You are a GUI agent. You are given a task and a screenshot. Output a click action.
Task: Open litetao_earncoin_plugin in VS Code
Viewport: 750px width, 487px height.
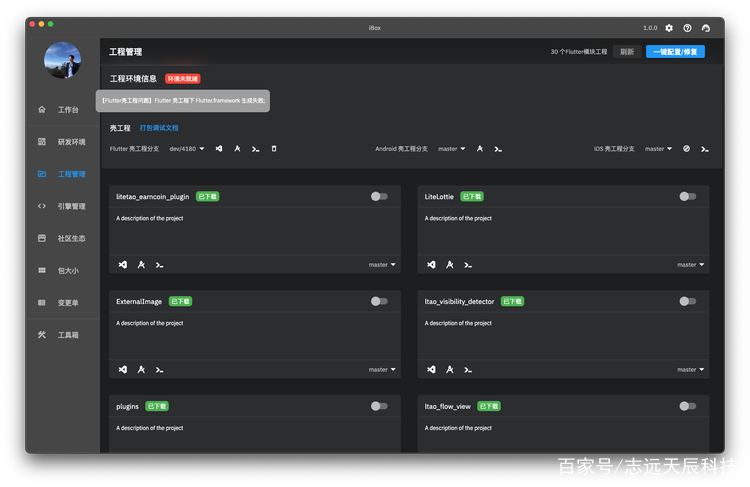tap(123, 265)
